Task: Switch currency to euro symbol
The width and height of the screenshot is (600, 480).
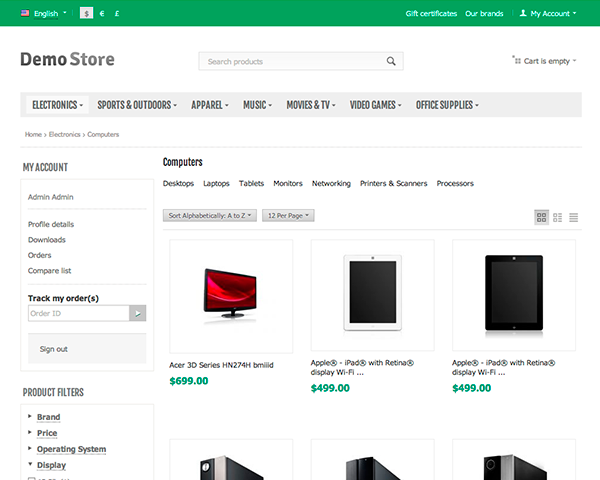Action: pyautogui.click(x=102, y=13)
